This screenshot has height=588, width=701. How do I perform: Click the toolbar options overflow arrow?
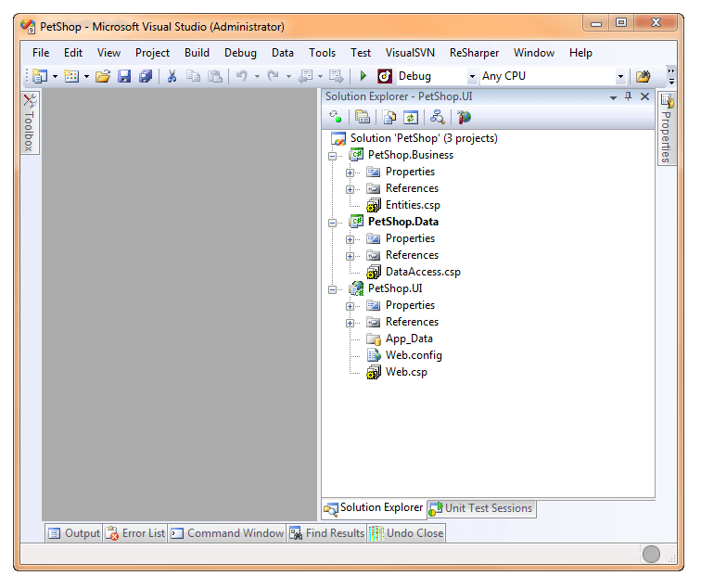click(x=671, y=76)
